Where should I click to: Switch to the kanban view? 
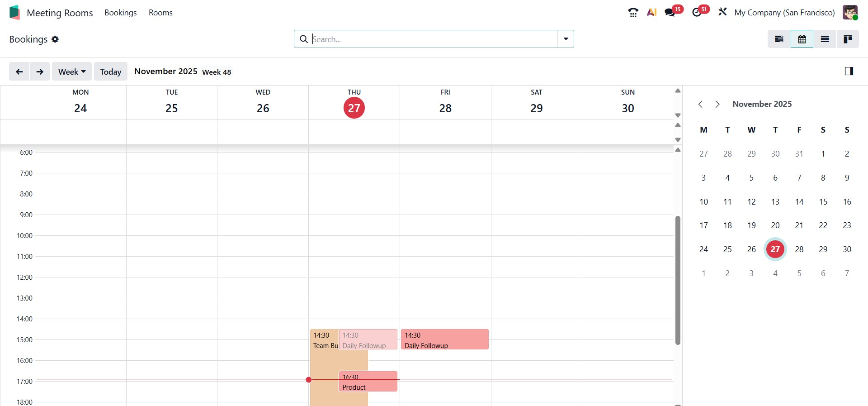848,39
